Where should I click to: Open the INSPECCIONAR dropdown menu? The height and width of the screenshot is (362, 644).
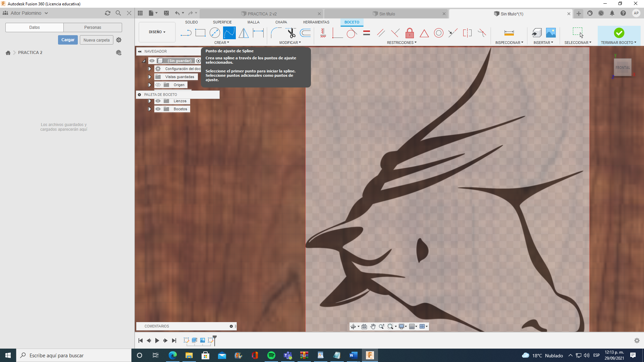[509, 43]
